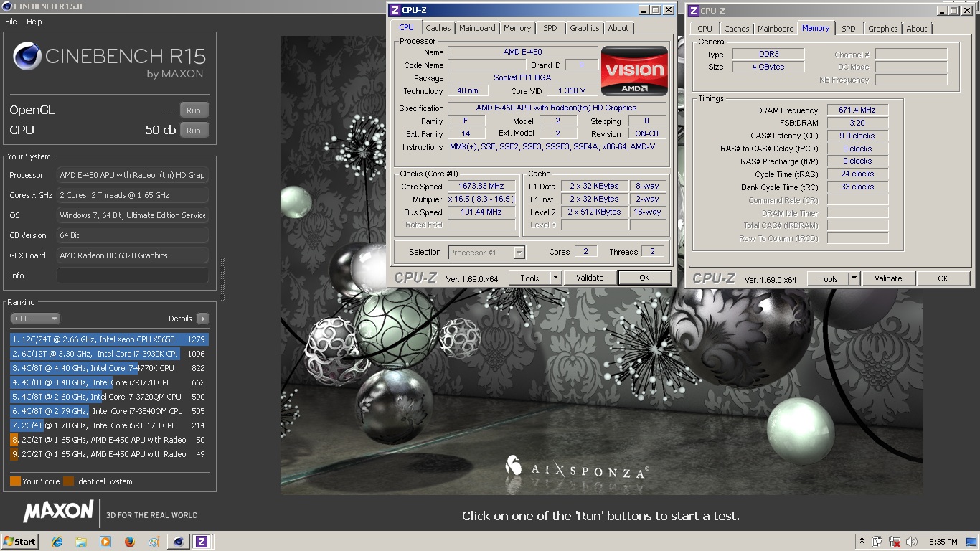The width and height of the screenshot is (980, 551).
Task: Show hidden tray icons arrow
Action: pos(862,542)
